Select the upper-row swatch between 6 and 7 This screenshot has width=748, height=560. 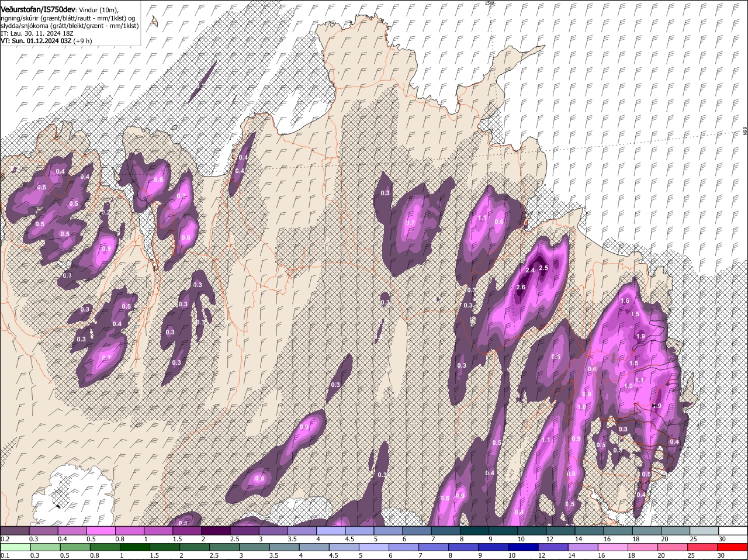(417, 531)
